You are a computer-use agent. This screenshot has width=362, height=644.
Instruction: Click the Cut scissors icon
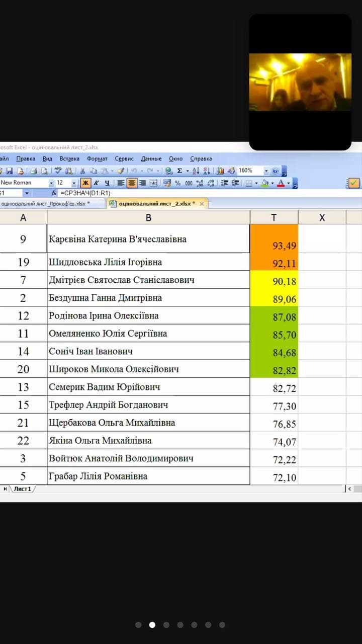(82, 171)
